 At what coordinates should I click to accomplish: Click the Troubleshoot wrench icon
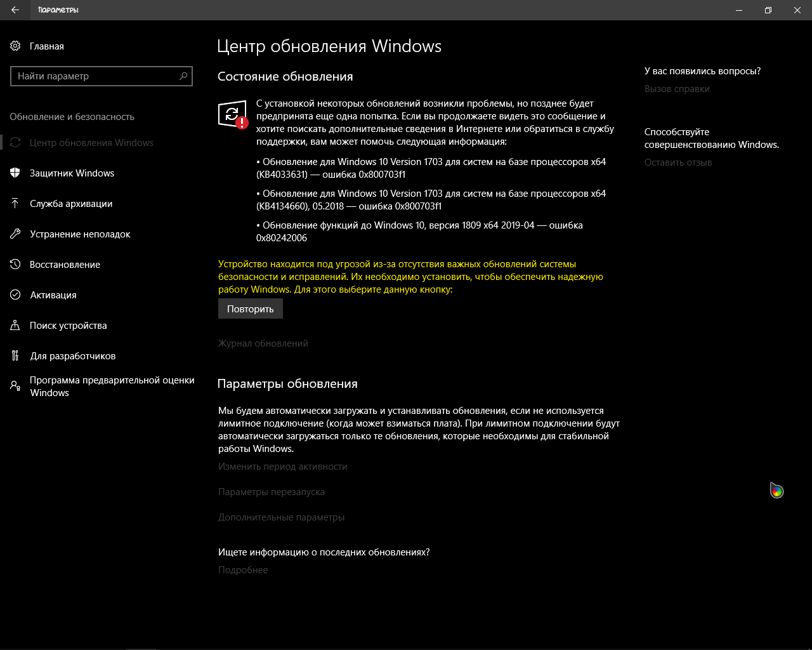coord(15,234)
